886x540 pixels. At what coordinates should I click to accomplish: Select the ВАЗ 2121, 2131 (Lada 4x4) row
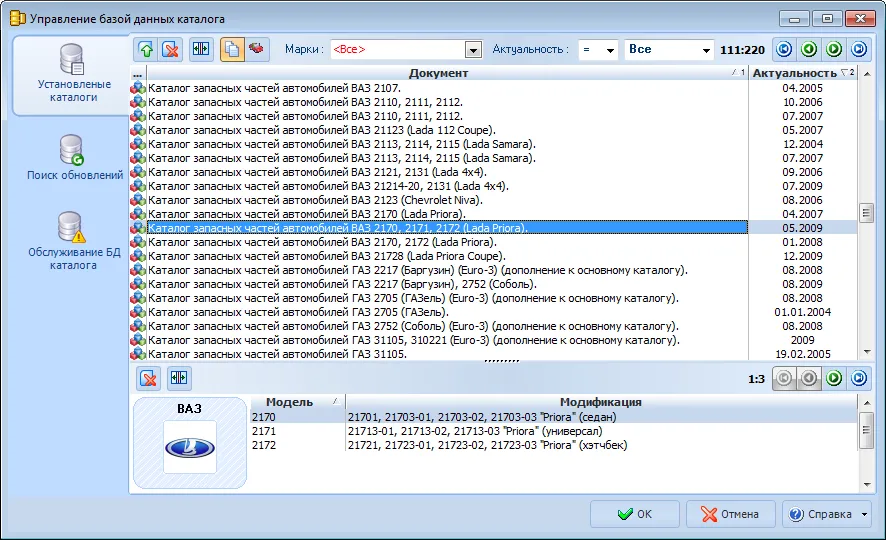click(448, 172)
